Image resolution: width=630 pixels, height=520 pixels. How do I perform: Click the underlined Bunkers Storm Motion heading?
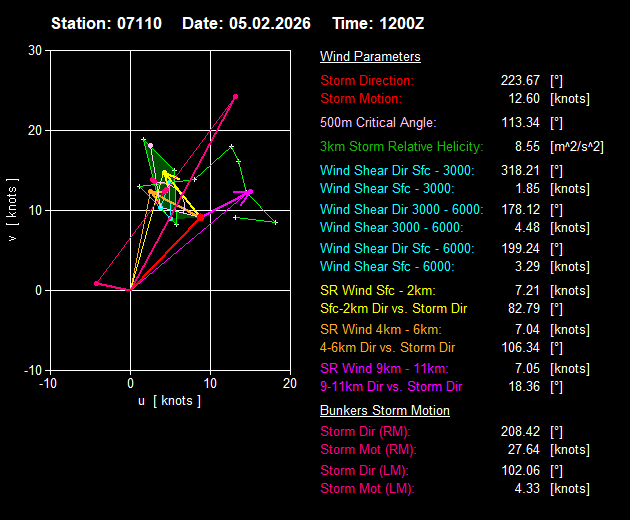[x=385, y=410]
